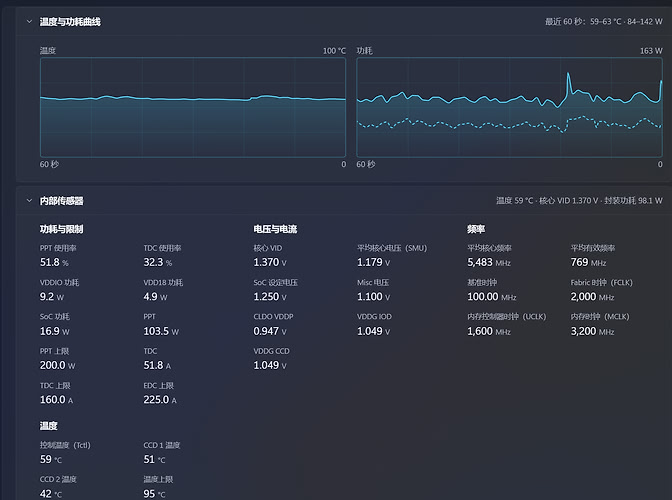Select the EDC 上限 value 225.0 A

160,400
